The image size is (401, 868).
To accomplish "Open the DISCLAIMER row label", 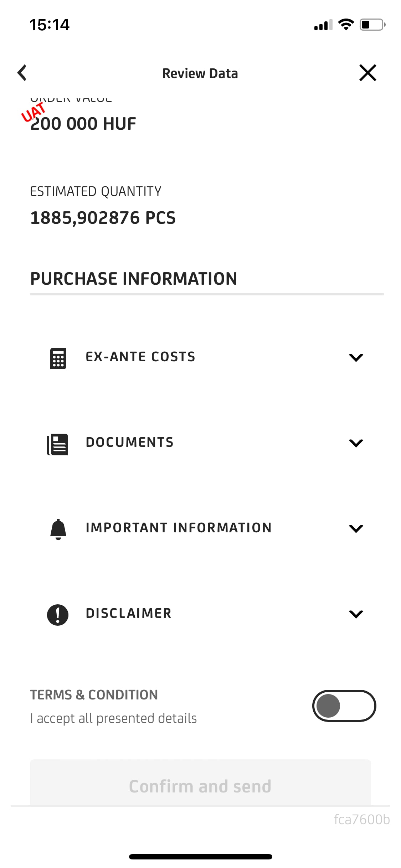I will (129, 613).
